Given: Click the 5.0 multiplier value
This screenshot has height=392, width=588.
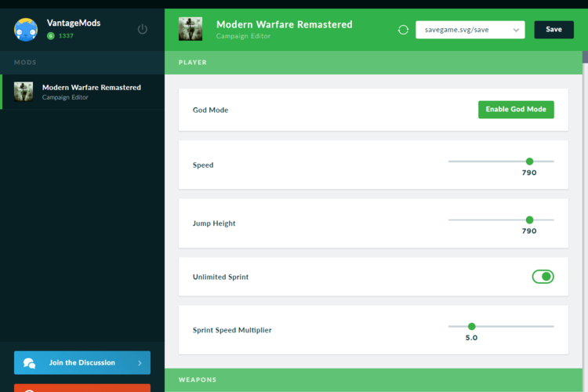Looking at the screenshot, I should pos(471,338).
